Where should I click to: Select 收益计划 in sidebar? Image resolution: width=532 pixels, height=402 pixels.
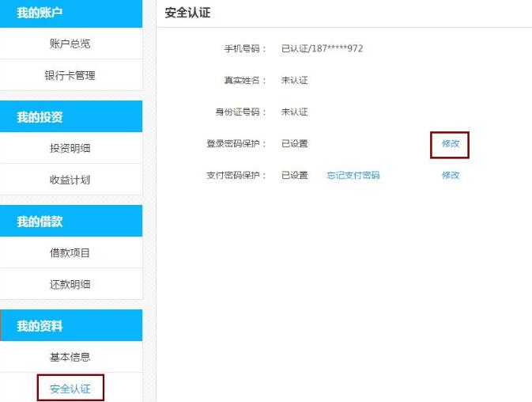tap(70, 180)
